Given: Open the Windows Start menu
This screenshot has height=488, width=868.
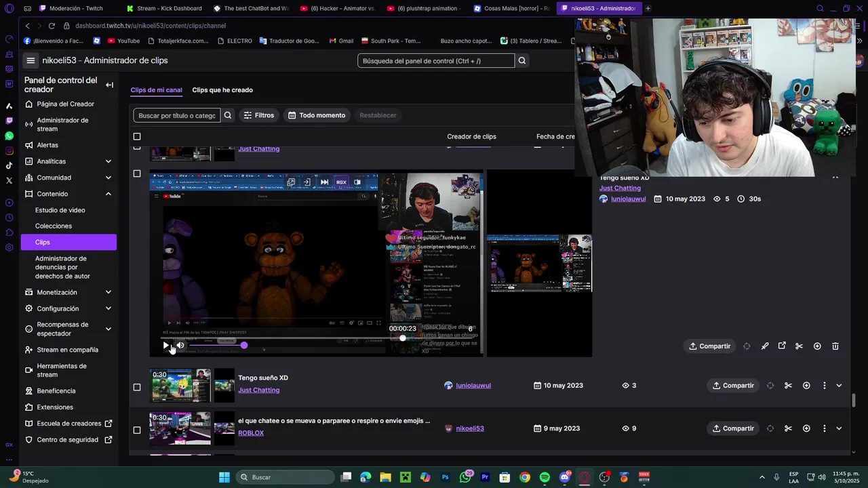Looking at the screenshot, I should point(224,477).
